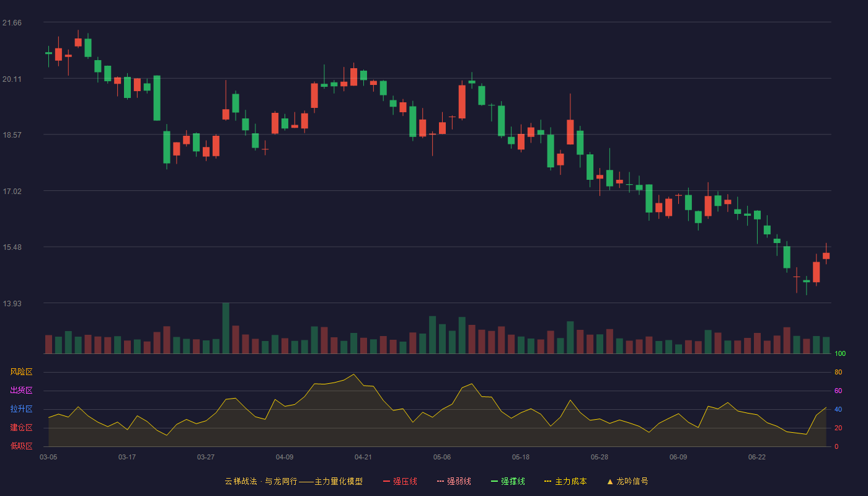Click the 04-09 date label
The width and height of the screenshot is (868, 496).
click(285, 457)
